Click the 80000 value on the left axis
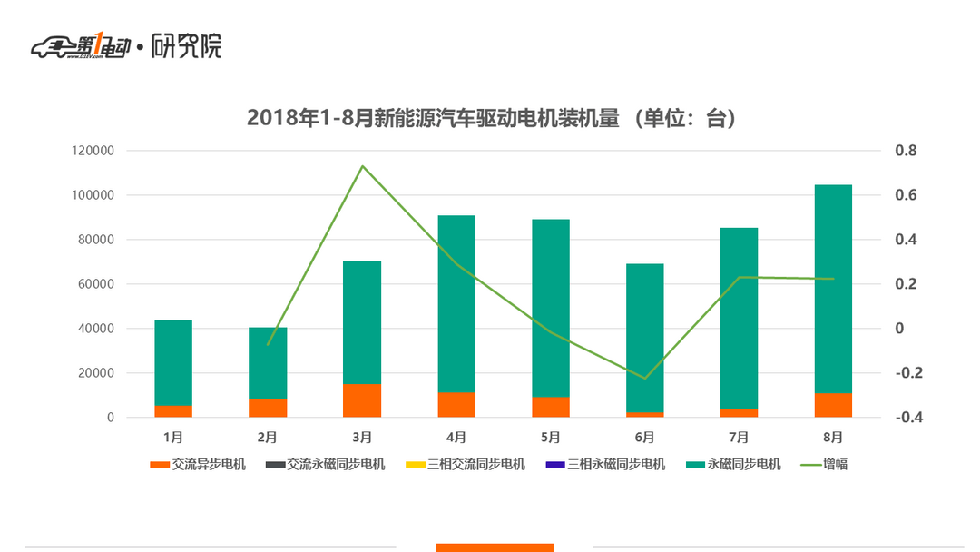 coord(97,240)
